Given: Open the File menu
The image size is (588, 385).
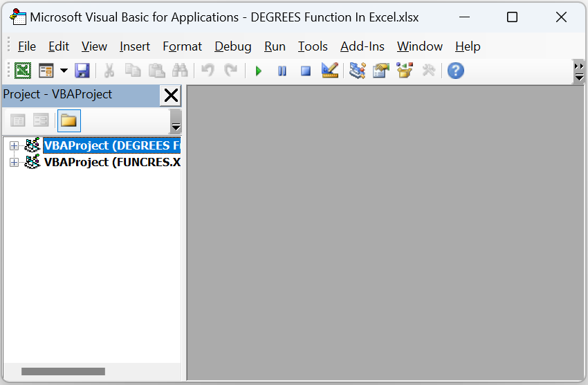Looking at the screenshot, I should pos(26,46).
